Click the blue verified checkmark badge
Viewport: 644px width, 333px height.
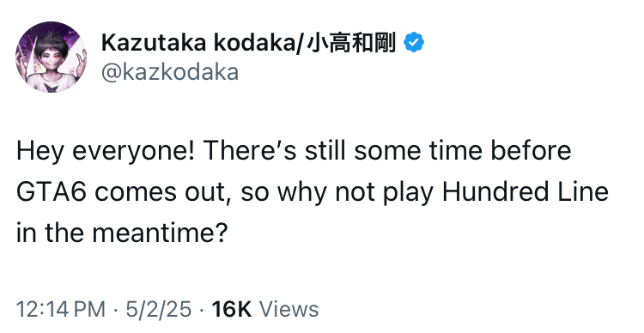click(x=414, y=43)
